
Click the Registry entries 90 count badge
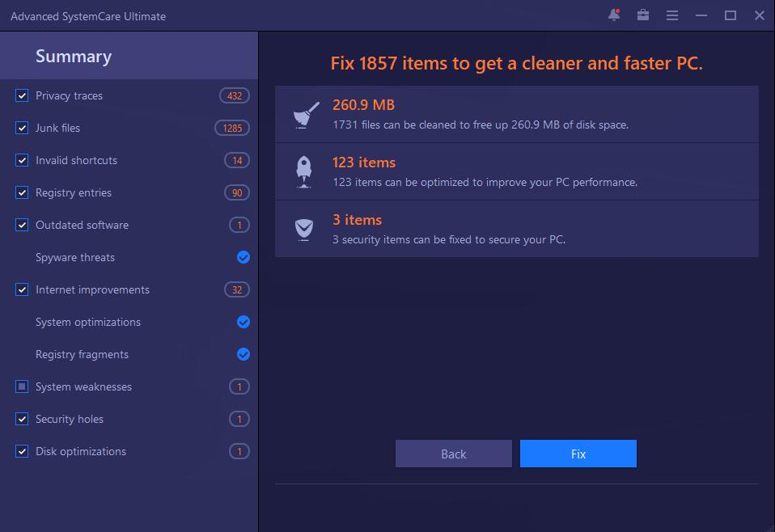coord(237,192)
